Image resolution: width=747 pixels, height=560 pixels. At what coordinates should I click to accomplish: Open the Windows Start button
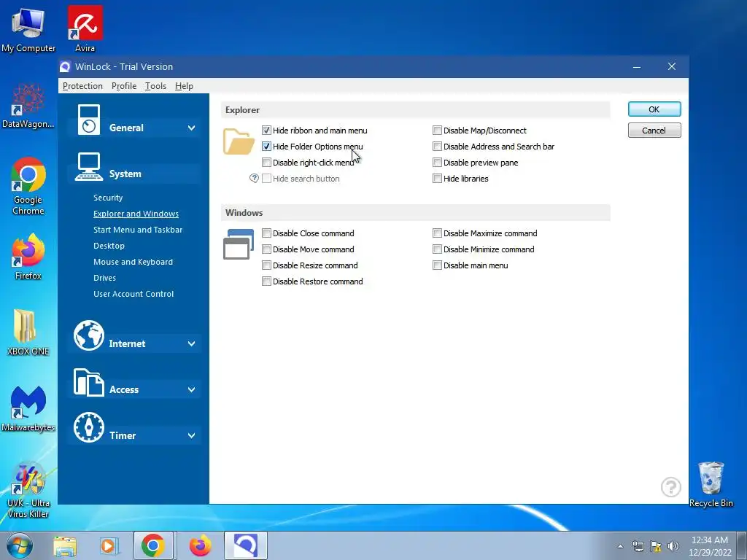20,545
